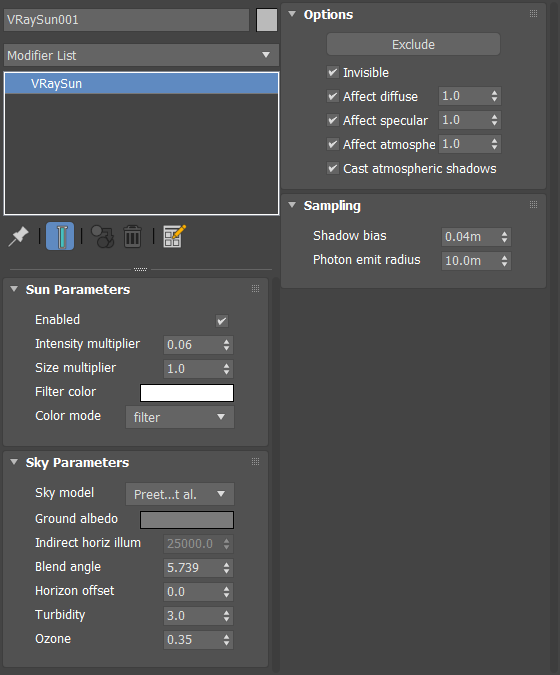Screen dimensions: 560x675
Task: Click the Pin Stack icon
Action: (x=18, y=236)
